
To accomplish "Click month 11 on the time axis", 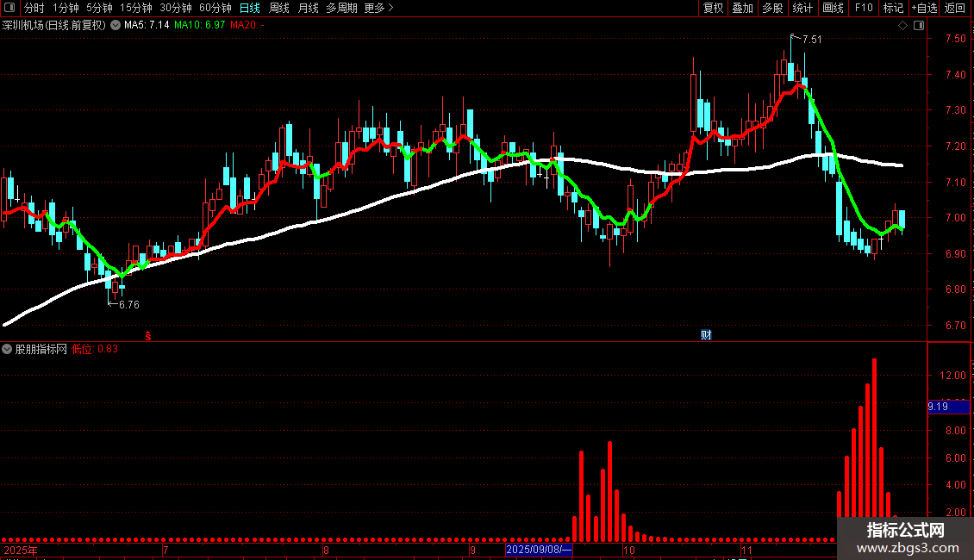I will [x=746, y=551].
